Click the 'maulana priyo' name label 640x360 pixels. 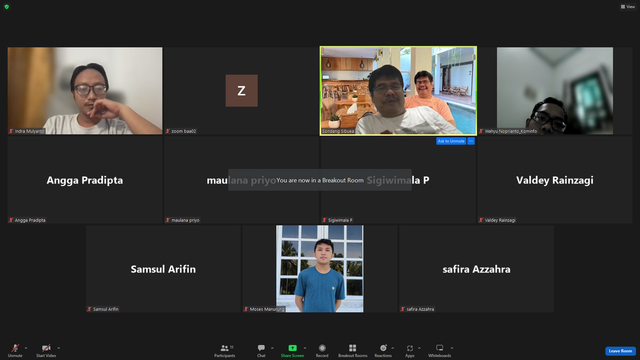coord(185,220)
